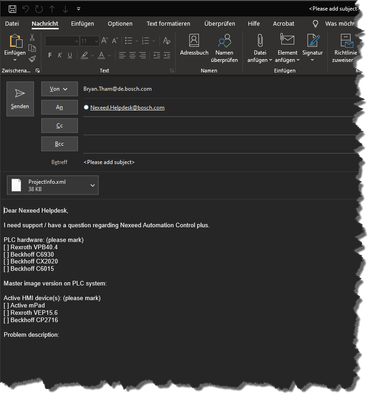Align text left
374x400 pixels.
pyautogui.click(x=122, y=55)
